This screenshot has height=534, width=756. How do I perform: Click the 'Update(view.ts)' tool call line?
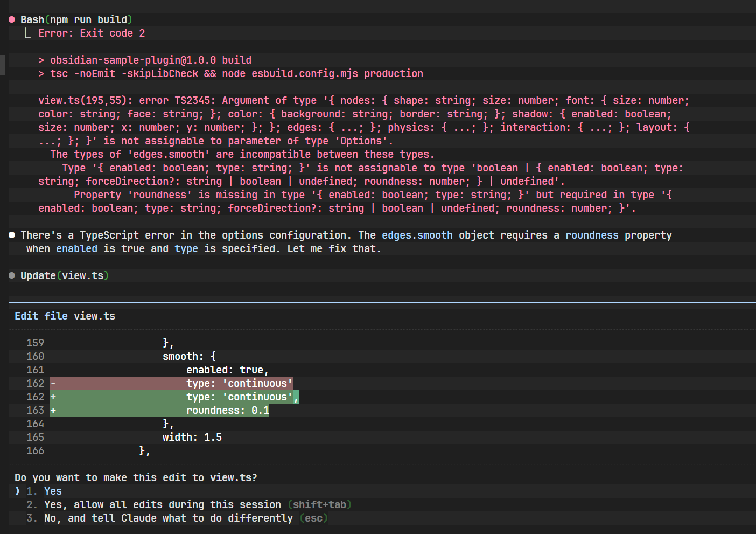coord(64,276)
